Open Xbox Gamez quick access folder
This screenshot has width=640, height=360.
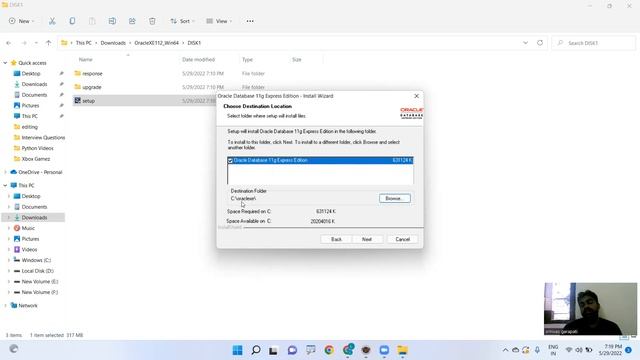click(36, 159)
